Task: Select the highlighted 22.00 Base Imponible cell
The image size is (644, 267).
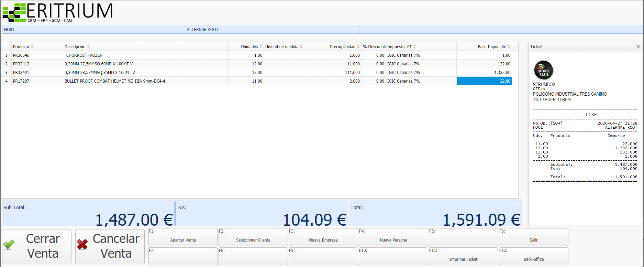Action: (x=484, y=81)
